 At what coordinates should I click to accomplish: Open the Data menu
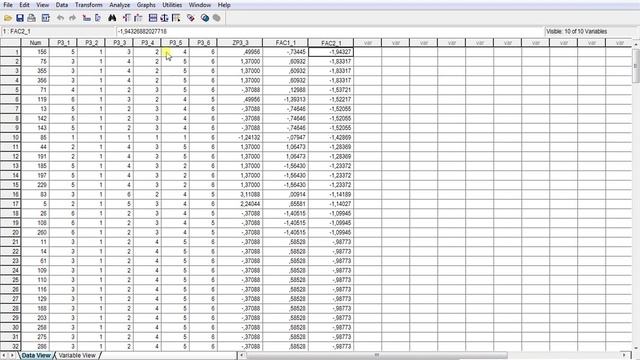click(x=62, y=5)
